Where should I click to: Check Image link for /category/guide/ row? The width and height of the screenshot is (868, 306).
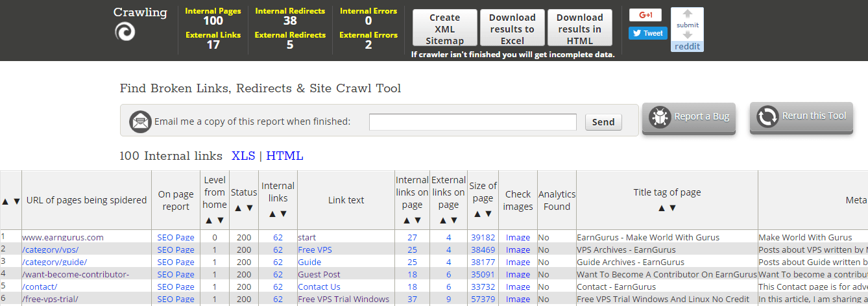(x=518, y=262)
